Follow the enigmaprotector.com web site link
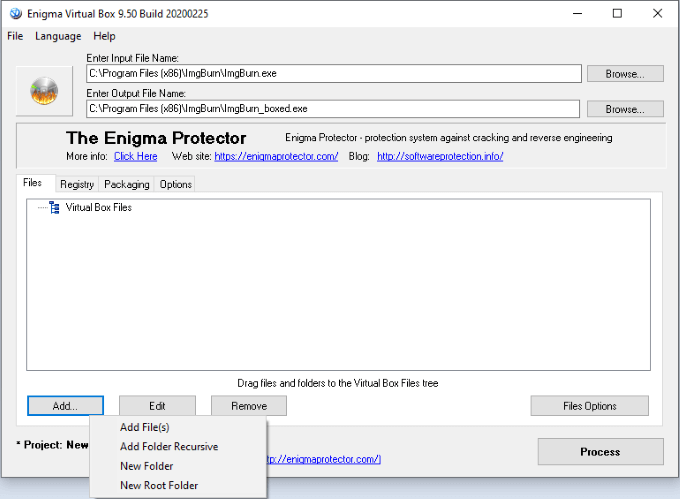 click(x=276, y=157)
